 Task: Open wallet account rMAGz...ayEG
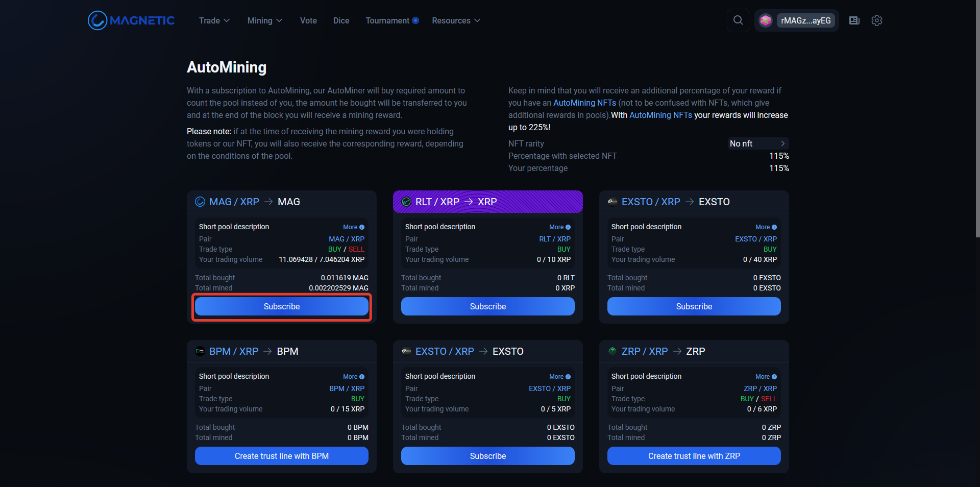coord(805,20)
